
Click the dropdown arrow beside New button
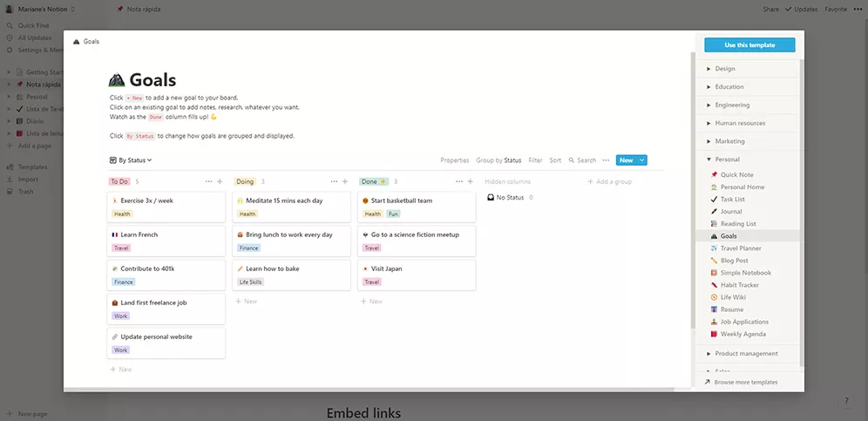click(642, 160)
